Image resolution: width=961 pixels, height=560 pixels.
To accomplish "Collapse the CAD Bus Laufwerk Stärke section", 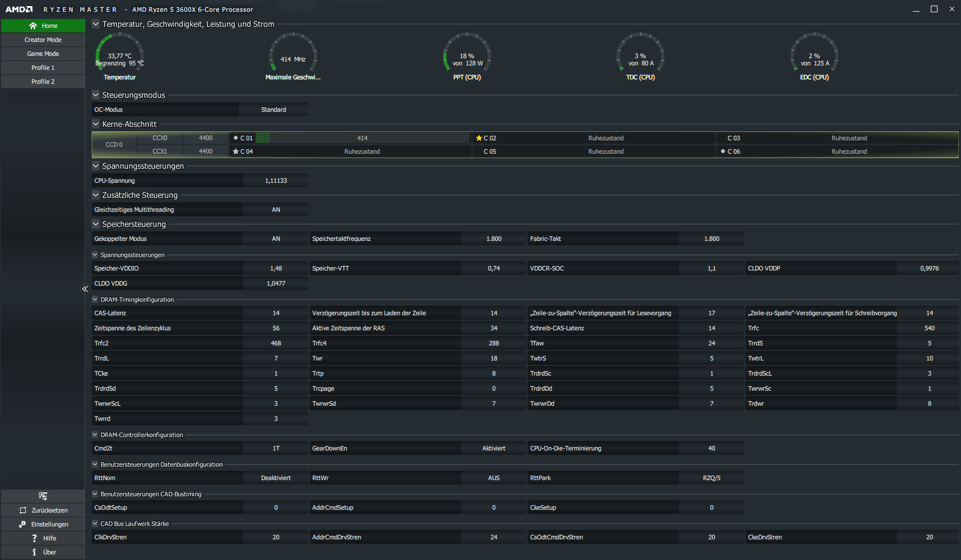I will [x=95, y=524].
